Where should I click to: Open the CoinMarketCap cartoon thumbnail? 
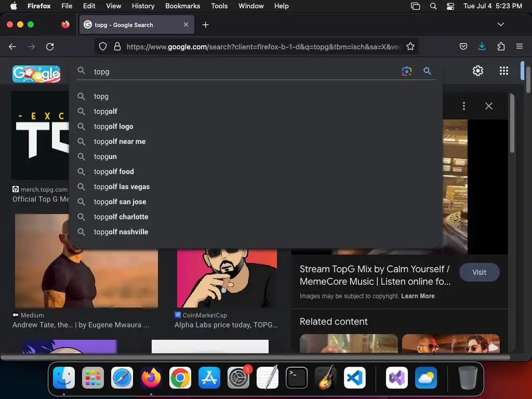pos(227,278)
